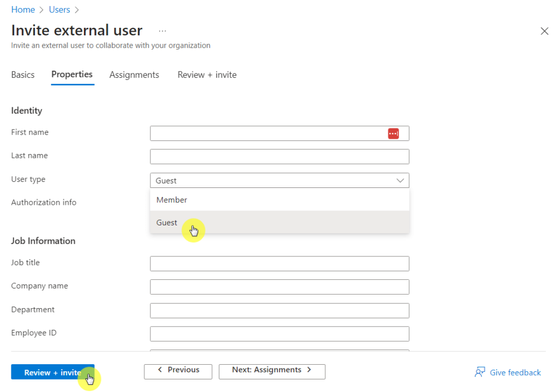This screenshot has height=392, width=558.
Task: Switch to the Basics tab
Action: click(23, 75)
